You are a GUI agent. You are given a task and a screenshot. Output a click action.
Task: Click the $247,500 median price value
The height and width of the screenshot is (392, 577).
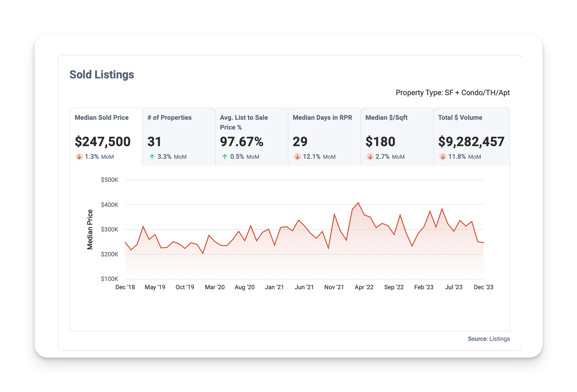point(102,142)
